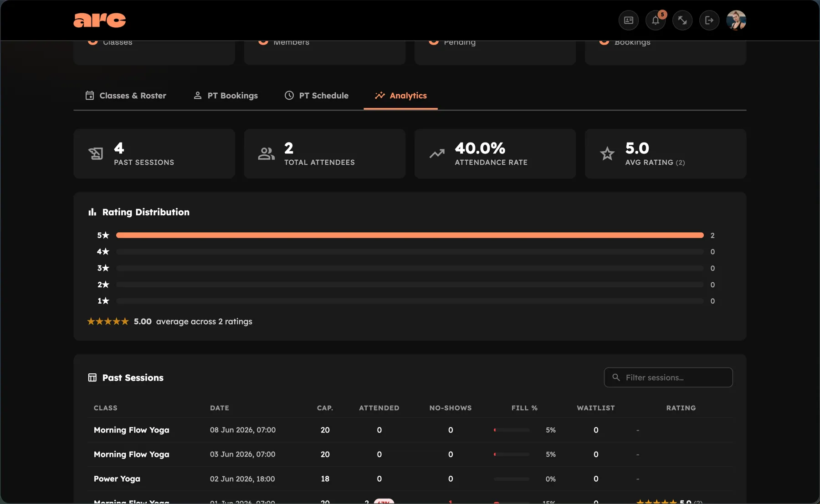Focus the Filter sessions input field
The height and width of the screenshot is (504, 820).
pyautogui.click(x=668, y=377)
